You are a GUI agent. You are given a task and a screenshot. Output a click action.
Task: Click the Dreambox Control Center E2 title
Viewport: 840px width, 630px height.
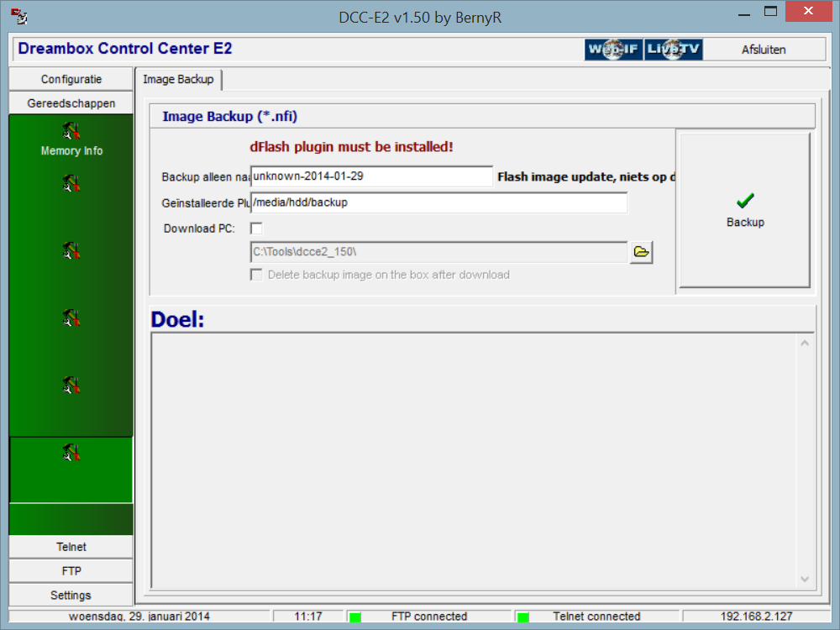click(x=125, y=48)
